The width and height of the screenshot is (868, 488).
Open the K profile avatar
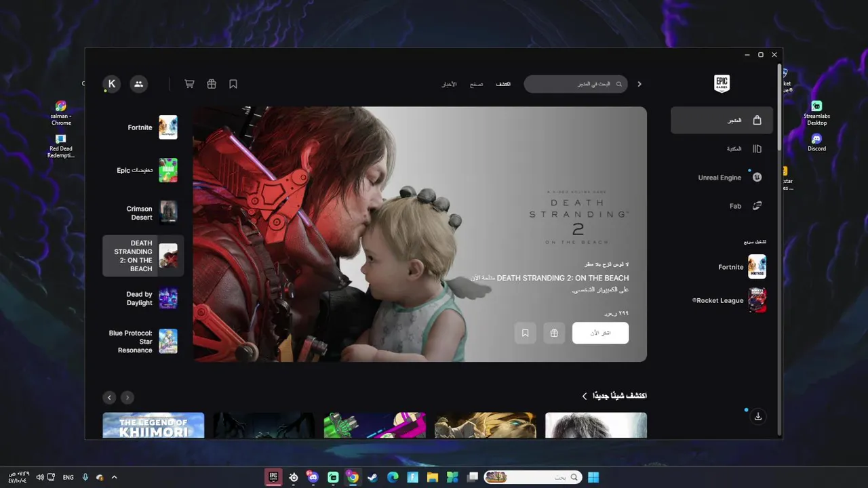coord(112,84)
